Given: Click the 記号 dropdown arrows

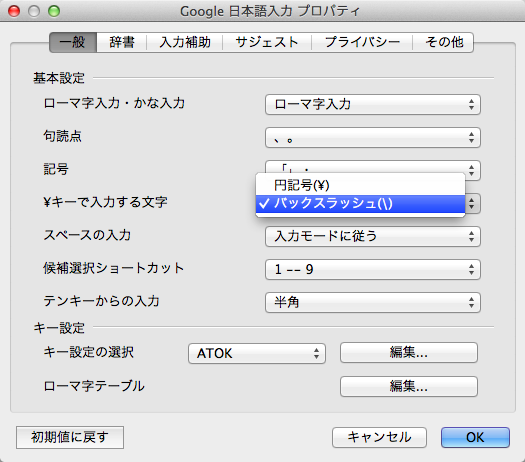Looking at the screenshot, I should click(x=471, y=169).
